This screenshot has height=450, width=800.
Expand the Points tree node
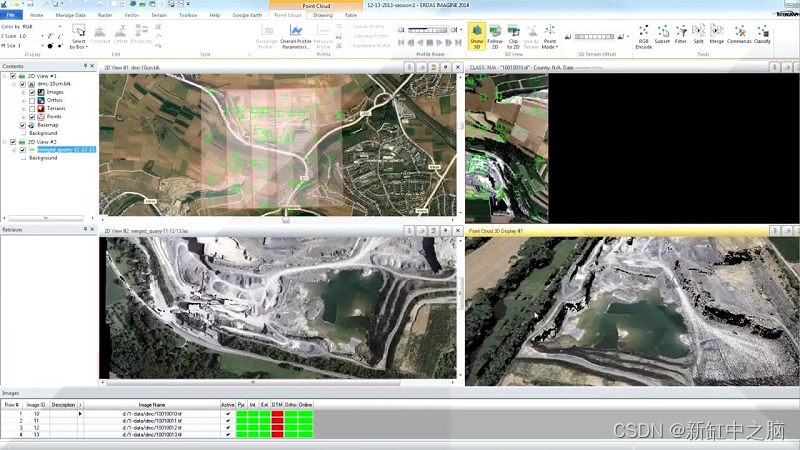click(23, 117)
